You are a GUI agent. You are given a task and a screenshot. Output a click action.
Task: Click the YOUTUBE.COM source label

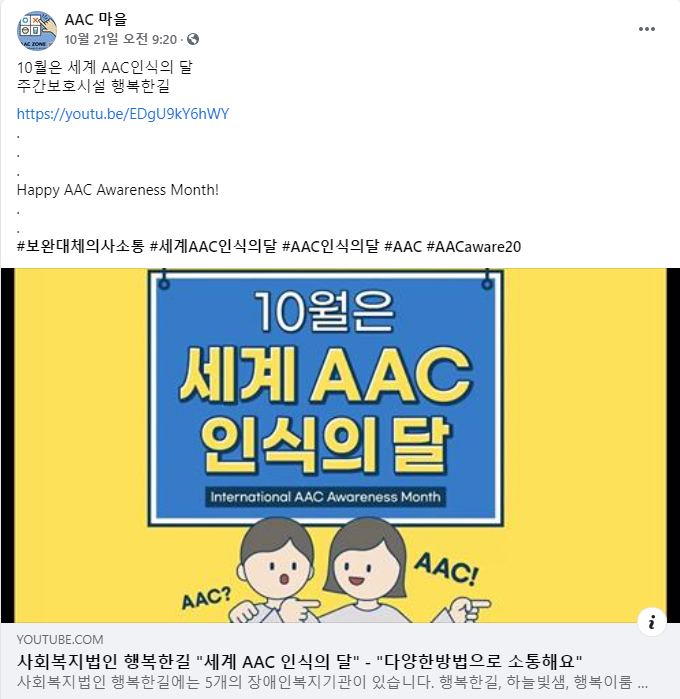tap(60, 640)
